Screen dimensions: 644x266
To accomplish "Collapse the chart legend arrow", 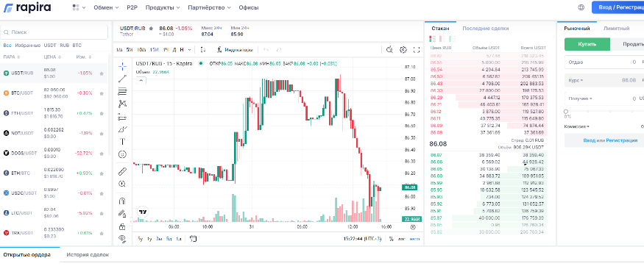I will pyautogui.click(x=141, y=80).
